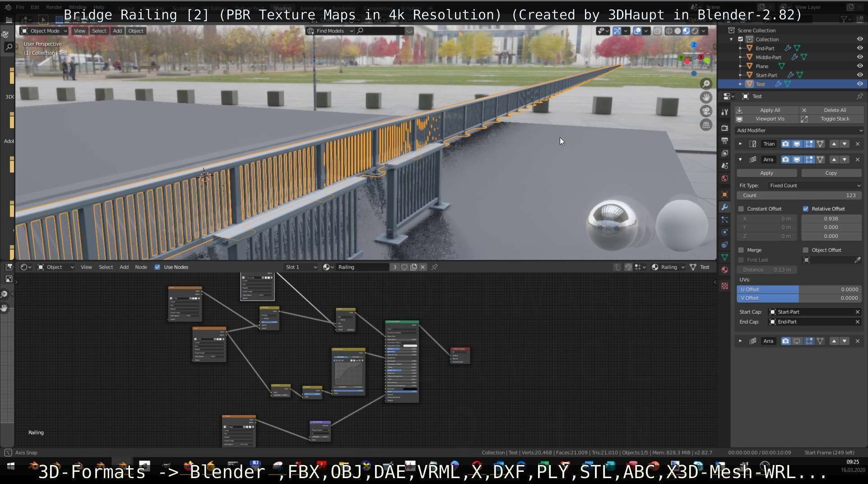868x484 pixels.
Task: Pin the properties editor context
Action: pyautogui.click(x=859, y=96)
